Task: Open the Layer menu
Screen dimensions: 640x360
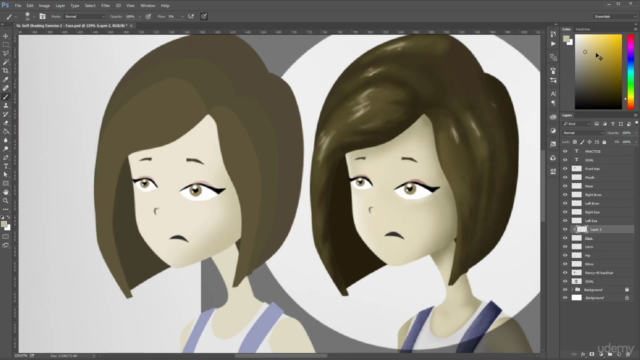Action: (60, 6)
